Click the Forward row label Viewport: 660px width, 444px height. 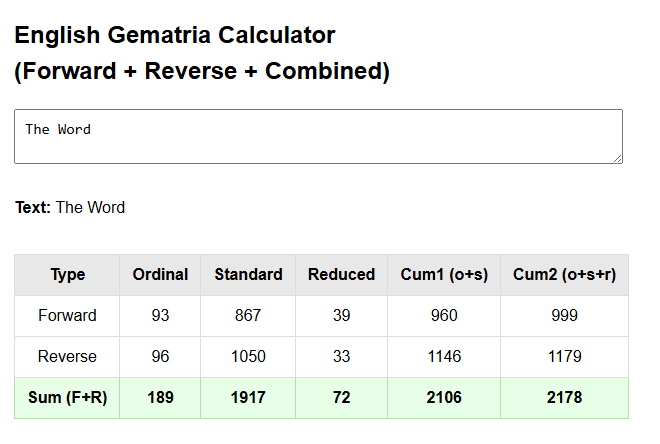point(67,316)
